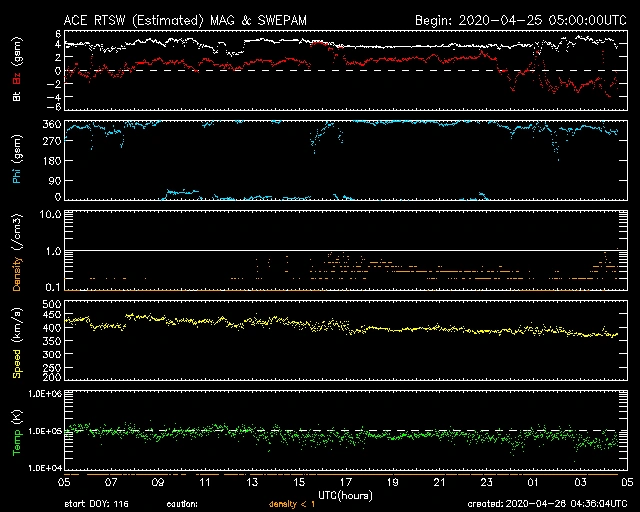Image resolution: width=640 pixels, height=512 pixels.
Task: Select the yellow Speed (km/s) axis label
Action: pos(17,341)
